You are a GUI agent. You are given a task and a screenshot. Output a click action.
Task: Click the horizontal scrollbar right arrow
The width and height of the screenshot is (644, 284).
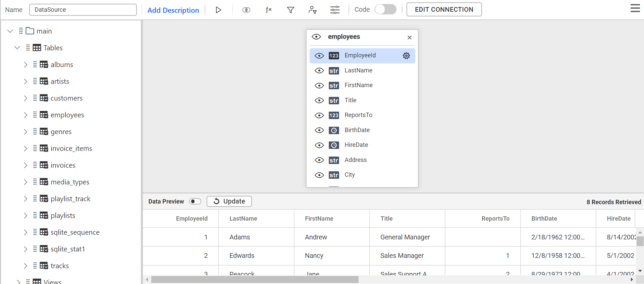(x=632, y=279)
